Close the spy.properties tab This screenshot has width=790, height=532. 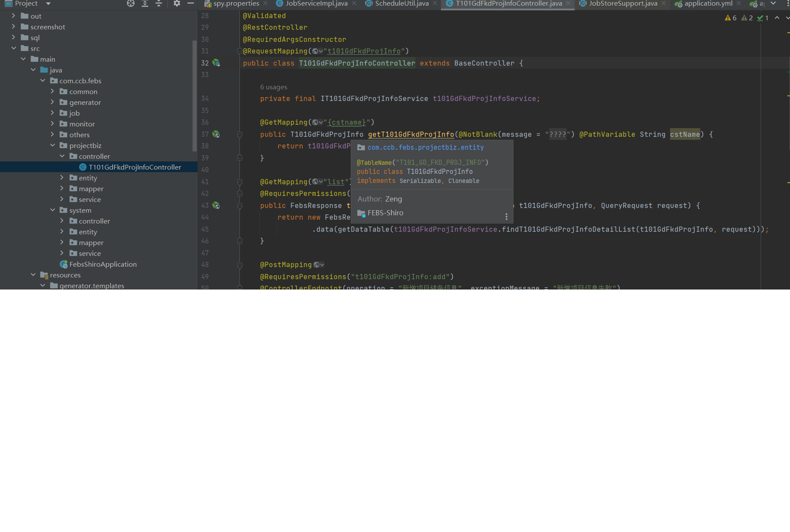(x=265, y=3)
